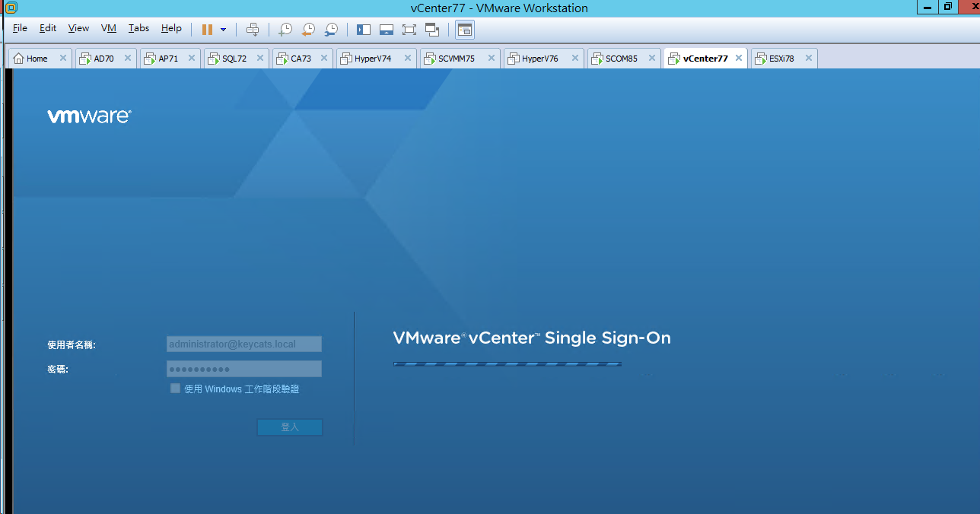
Task: Click the password field
Action: coord(244,369)
